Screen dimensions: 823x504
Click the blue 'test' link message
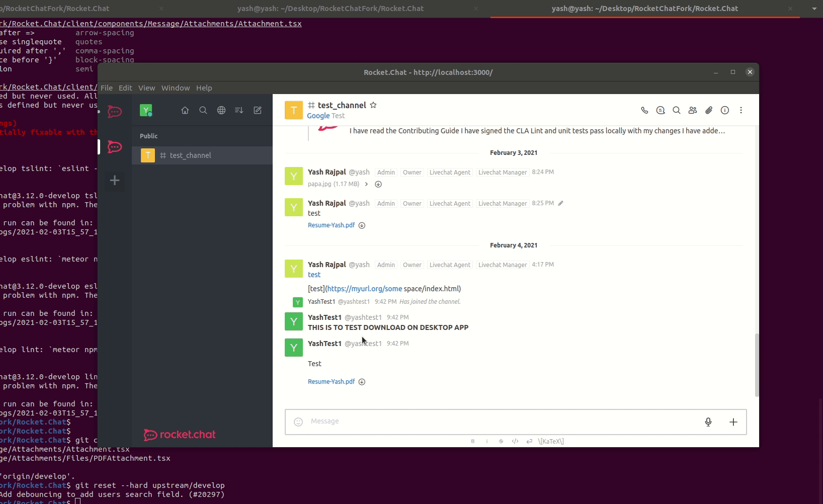[314, 275]
